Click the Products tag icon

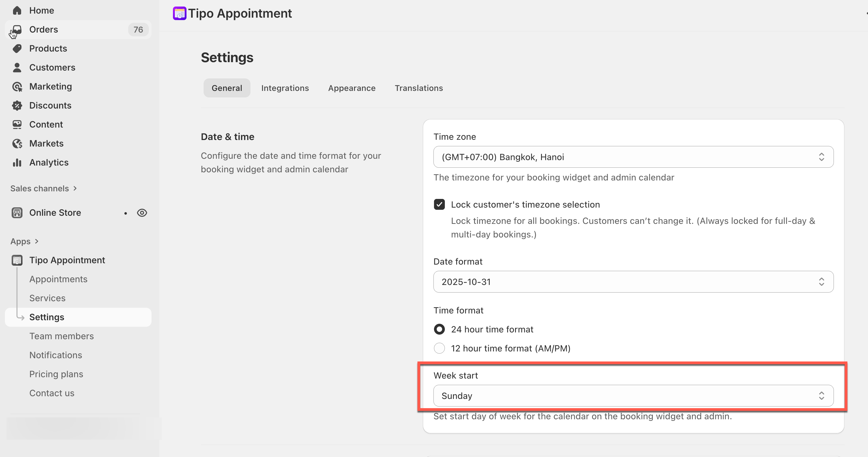[x=17, y=49]
